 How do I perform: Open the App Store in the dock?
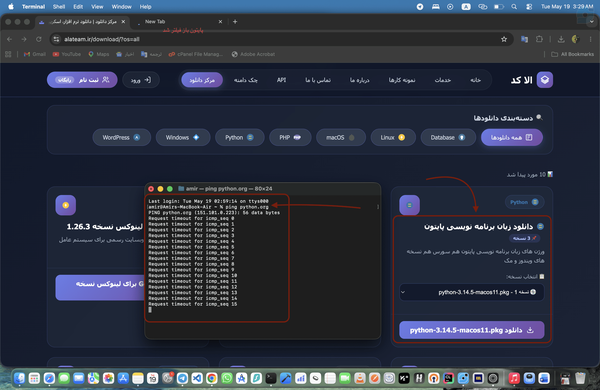[123, 378]
